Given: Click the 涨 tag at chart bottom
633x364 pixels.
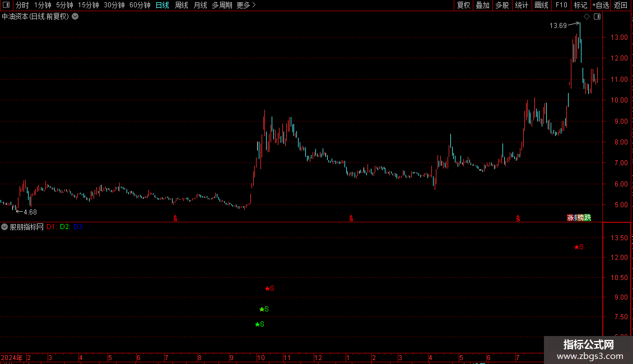Looking at the screenshot, I should tap(570, 218).
